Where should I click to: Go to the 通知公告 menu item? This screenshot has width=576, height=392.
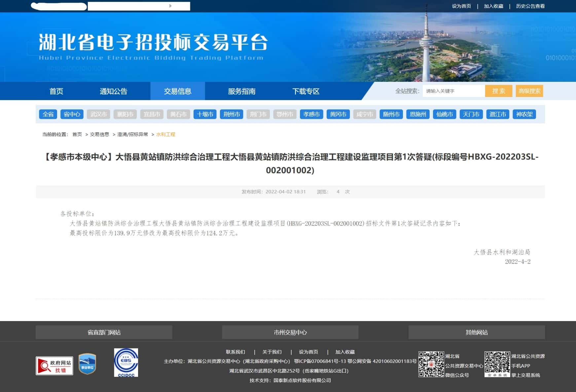coord(113,91)
